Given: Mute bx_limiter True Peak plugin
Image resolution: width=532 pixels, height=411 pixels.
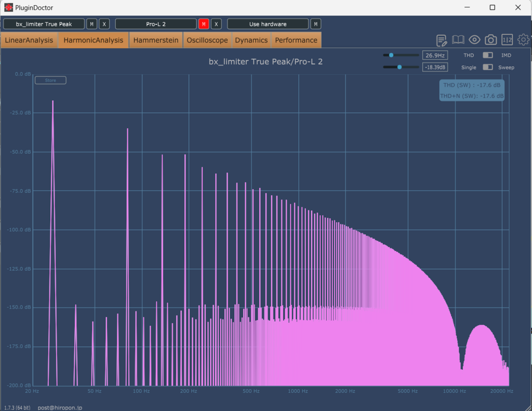Looking at the screenshot, I should click(x=91, y=24).
